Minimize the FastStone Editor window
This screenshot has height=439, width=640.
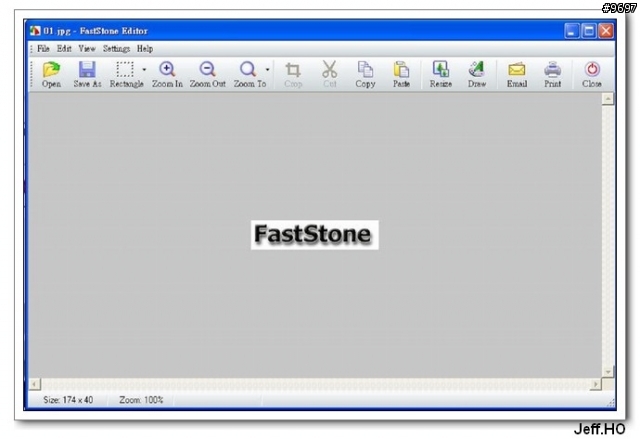click(571, 31)
